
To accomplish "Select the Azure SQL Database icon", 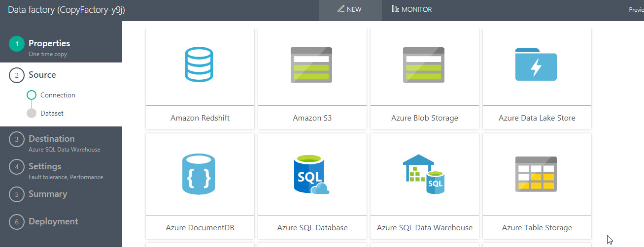I will point(311,174).
